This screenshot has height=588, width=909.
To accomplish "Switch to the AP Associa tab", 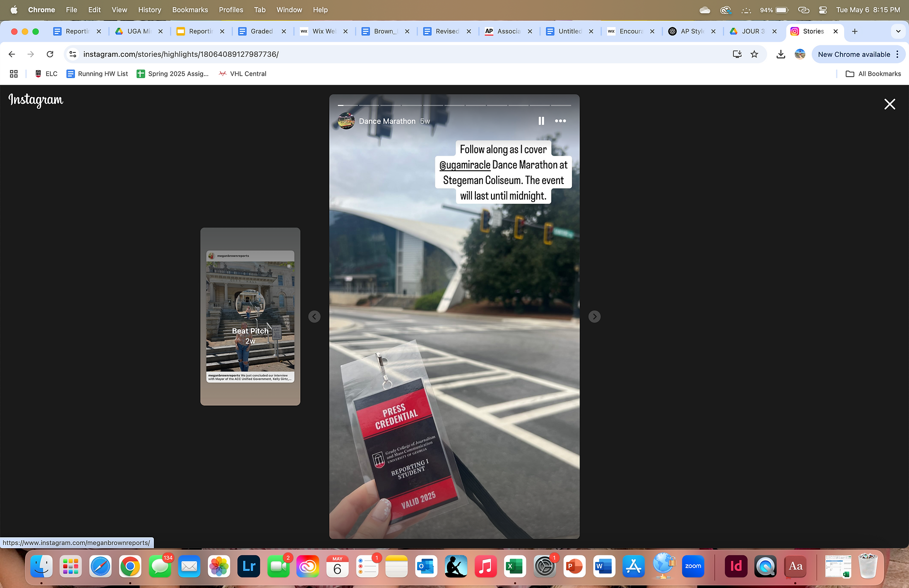I will (x=508, y=31).
